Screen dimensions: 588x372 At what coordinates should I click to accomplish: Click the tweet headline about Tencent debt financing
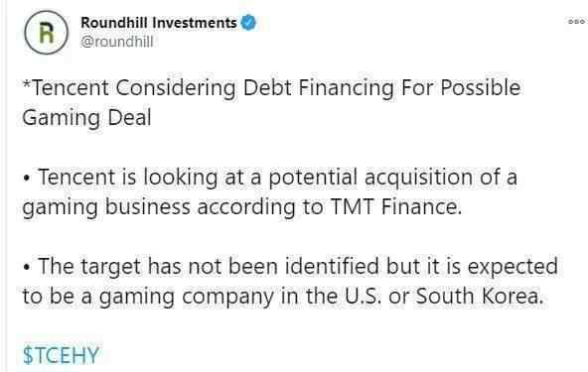[271, 102]
